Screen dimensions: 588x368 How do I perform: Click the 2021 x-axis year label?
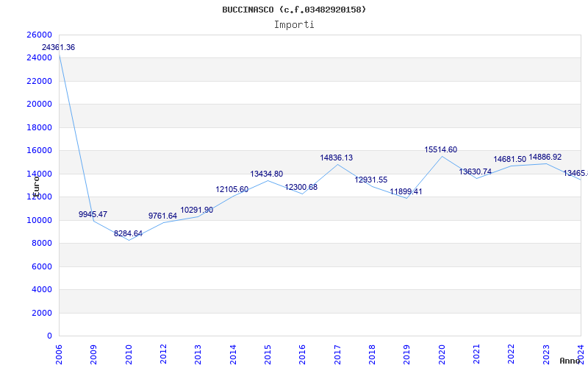[x=476, y=354]
